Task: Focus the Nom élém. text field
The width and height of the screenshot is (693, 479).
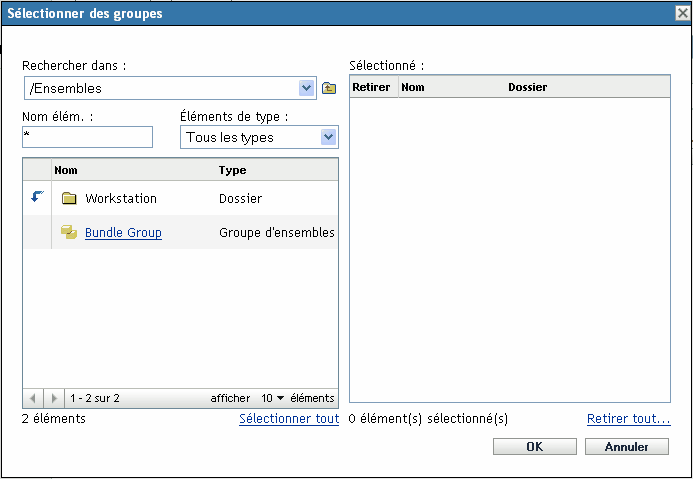Action: click(86, 136)
